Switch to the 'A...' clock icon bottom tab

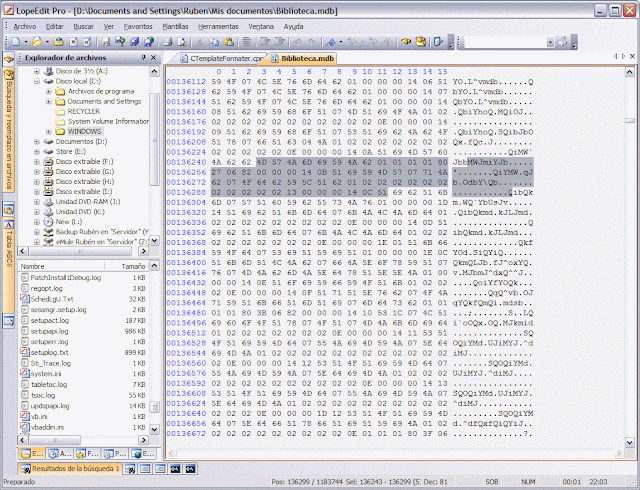[60, 454]
